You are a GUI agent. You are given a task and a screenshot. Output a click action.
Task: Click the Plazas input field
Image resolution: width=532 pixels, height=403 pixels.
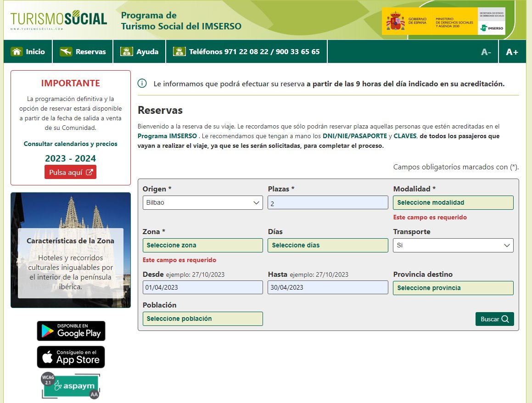click(328, 202)
